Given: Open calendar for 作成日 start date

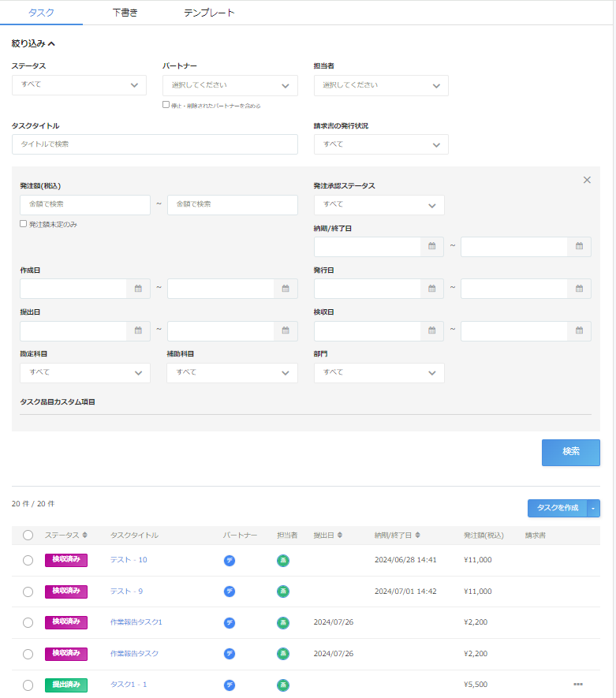Looking at the screenshot, I should click(138, 289).
